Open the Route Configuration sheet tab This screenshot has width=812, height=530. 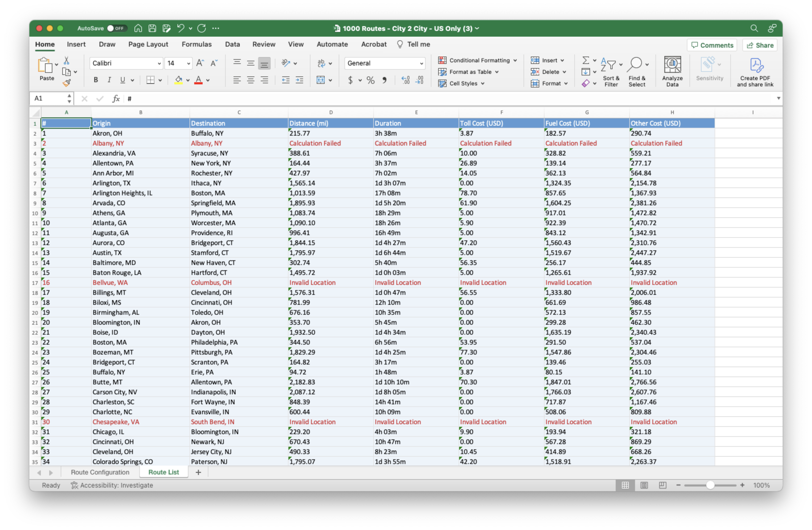coord(100,472)
